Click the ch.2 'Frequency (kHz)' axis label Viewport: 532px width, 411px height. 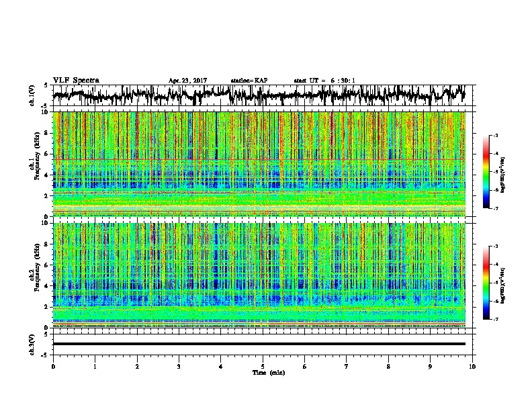tap(37, 267)
